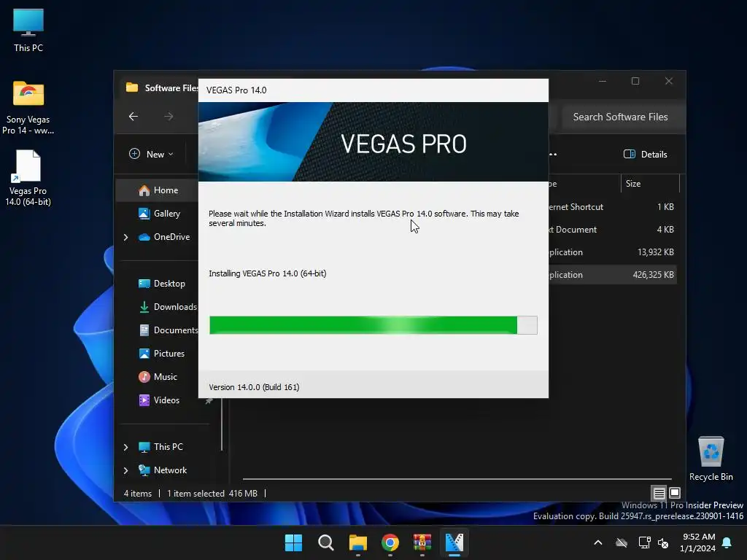Select This PC in the sidebar
Image resolution: width=747 pixels, height=560 pixels.
(161, 447)
